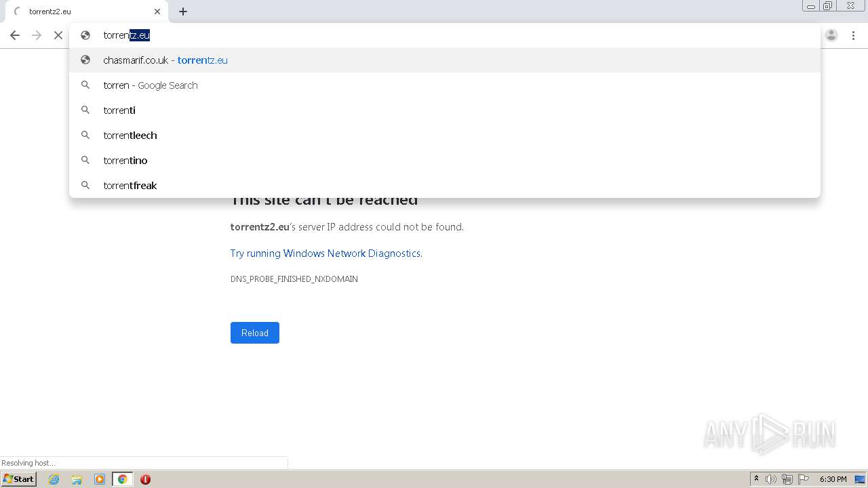Click the Chrome taskbar icon
Screen dimensions: 868x488
tap(122, 479)
